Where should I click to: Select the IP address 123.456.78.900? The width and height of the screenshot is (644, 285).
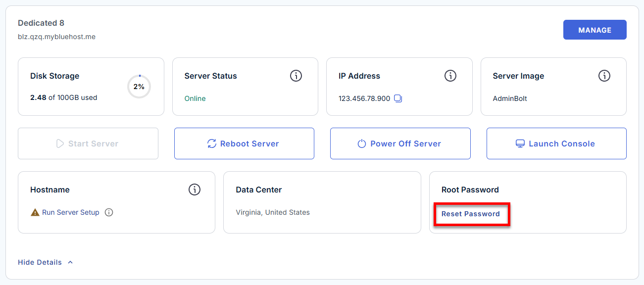364,98
